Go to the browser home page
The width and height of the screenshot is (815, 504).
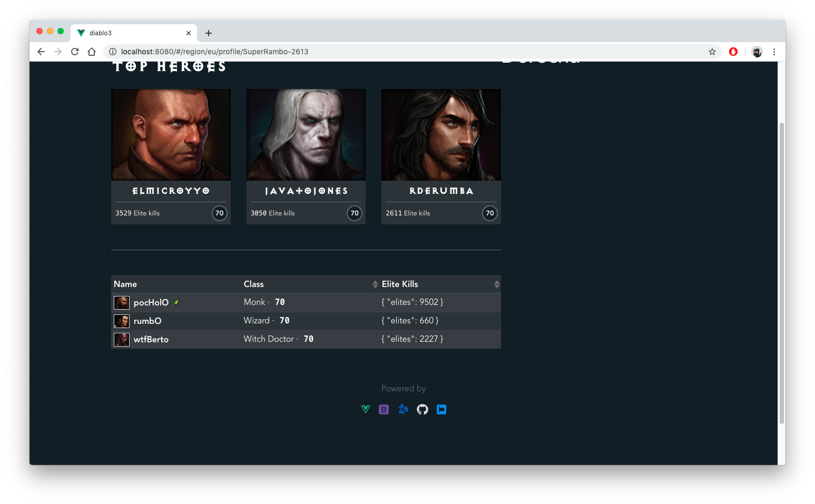[92, 52]
